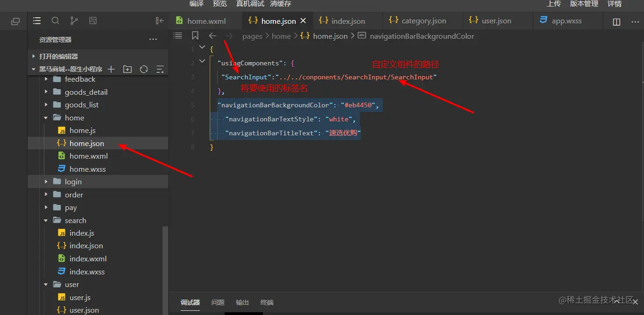
Task: Fold the usingComponents block at line 2
Action: [202, 61]
